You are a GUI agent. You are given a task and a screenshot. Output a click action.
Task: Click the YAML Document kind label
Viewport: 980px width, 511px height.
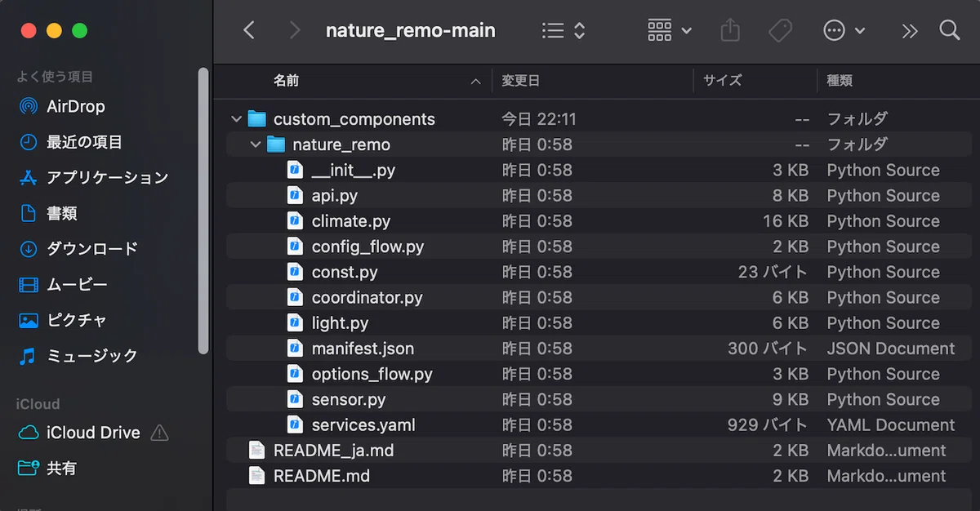(x=891, y=424)
